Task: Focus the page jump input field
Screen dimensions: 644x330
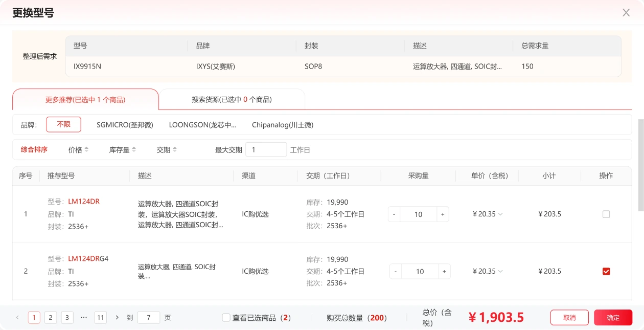Action: [x=149, y=318]
